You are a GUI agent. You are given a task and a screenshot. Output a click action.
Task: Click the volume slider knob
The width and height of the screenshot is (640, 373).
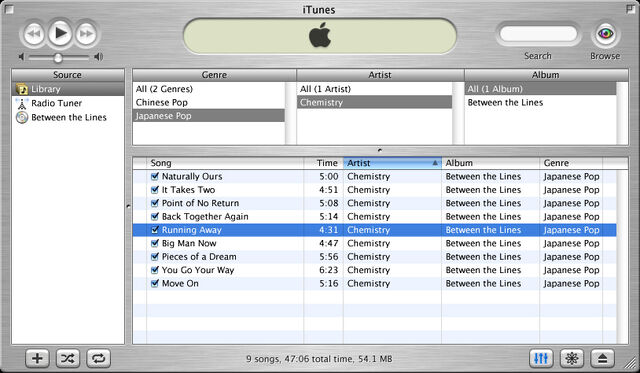click(58, 58)
